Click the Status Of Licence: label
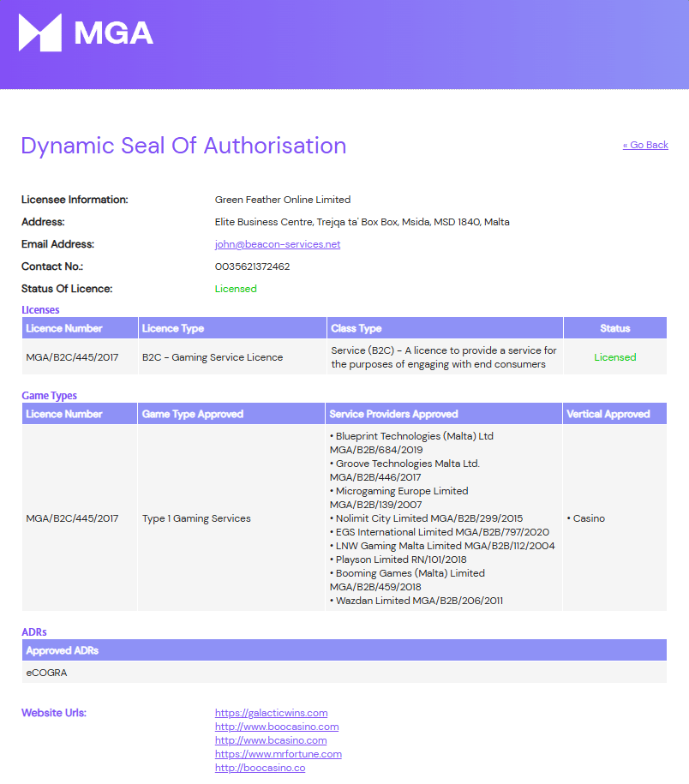The width and height of the screenshot is (689, 784). [x=67, y=289]
